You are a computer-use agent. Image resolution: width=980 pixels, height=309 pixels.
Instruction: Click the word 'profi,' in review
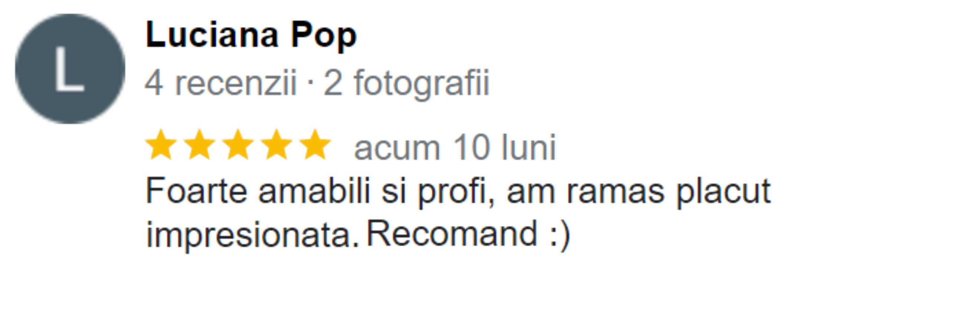click(457, 192)
